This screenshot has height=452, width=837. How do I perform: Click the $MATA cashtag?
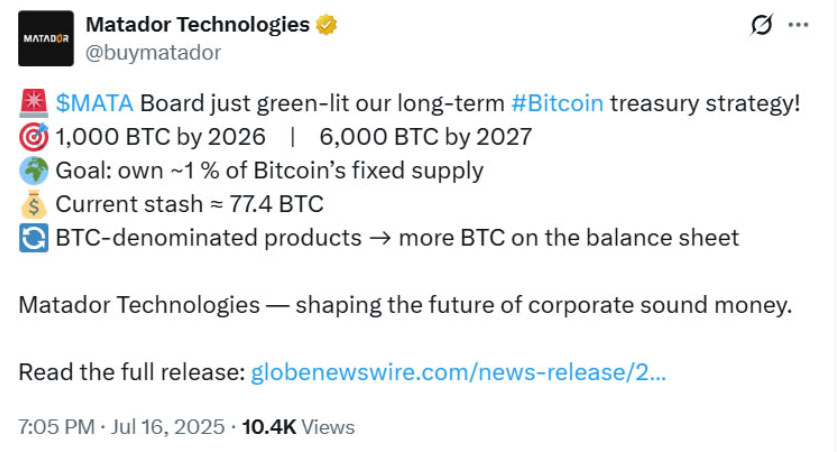pyautogui.click(x=95, y=103)
